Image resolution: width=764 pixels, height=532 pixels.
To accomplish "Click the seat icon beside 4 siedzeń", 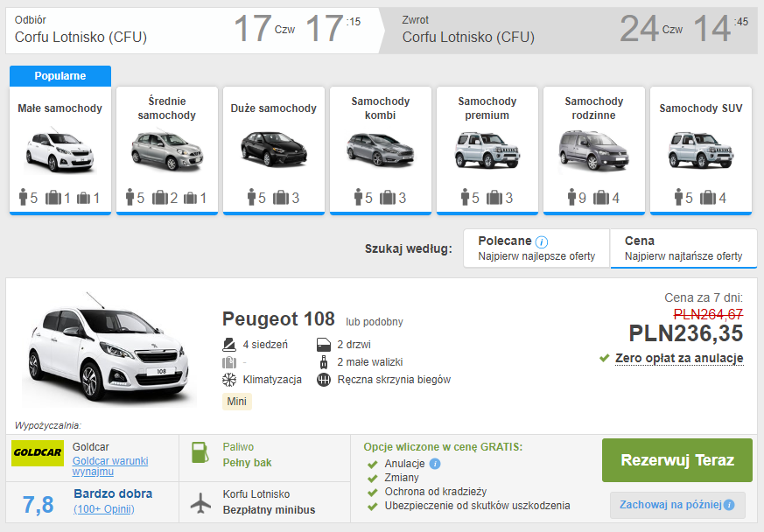I will point(229,345).
